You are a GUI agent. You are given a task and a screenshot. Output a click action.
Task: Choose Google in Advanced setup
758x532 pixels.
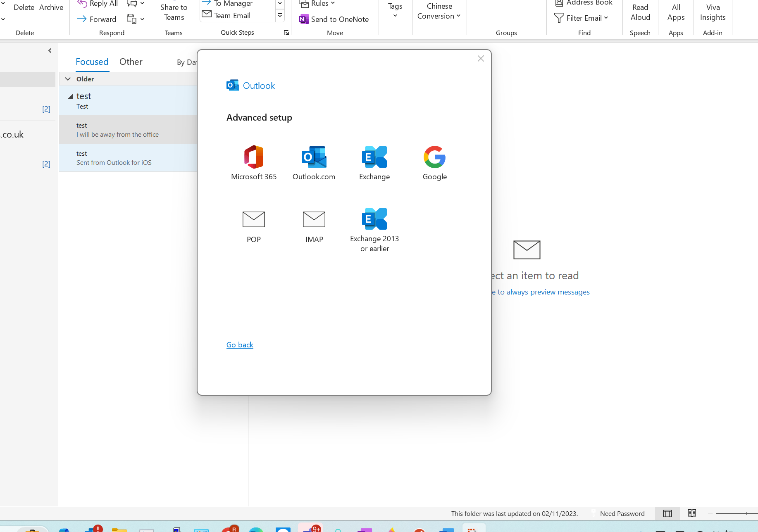pos(434,163)
